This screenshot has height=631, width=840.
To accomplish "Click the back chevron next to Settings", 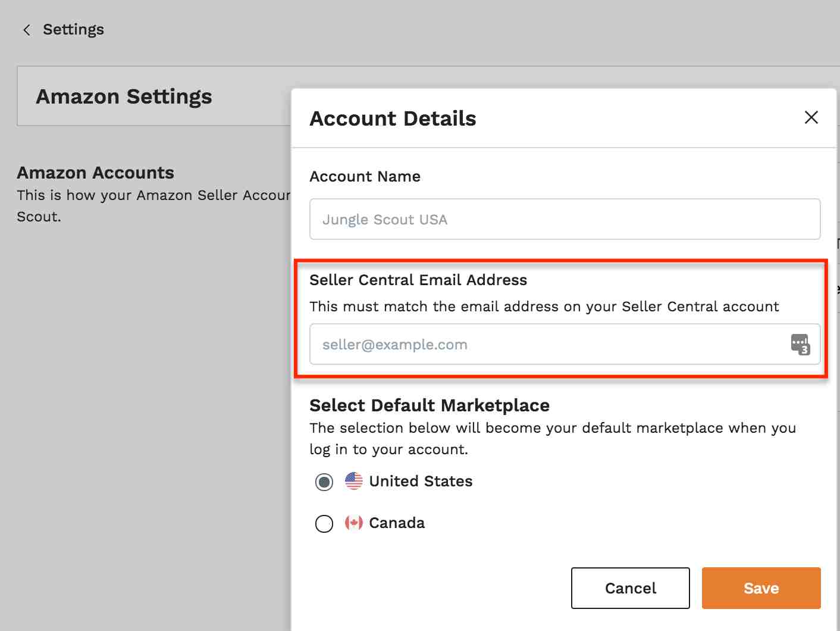I will 26,30.
